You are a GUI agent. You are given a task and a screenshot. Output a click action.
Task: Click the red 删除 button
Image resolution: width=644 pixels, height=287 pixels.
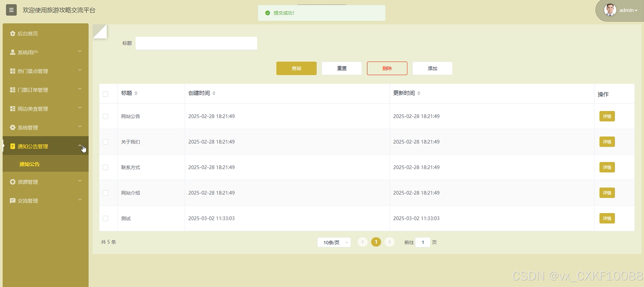pyautogui.click(x=387, y=68)
